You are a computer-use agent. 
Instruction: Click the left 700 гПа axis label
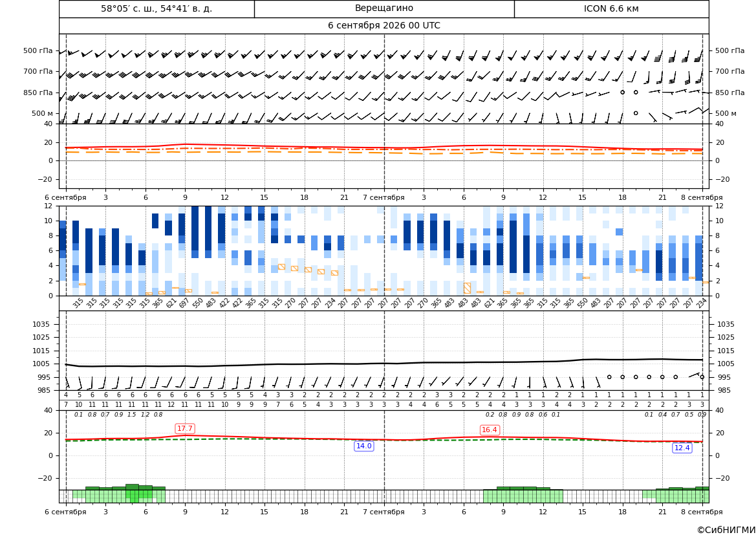tap(38, 71)
